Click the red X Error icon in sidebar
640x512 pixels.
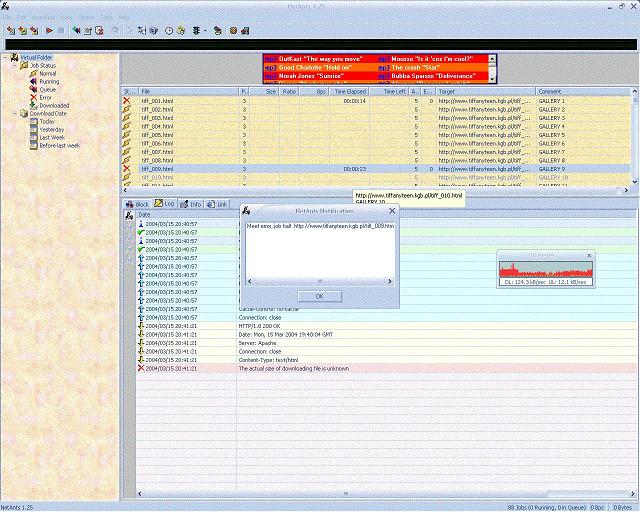click(x=33, y=97)
